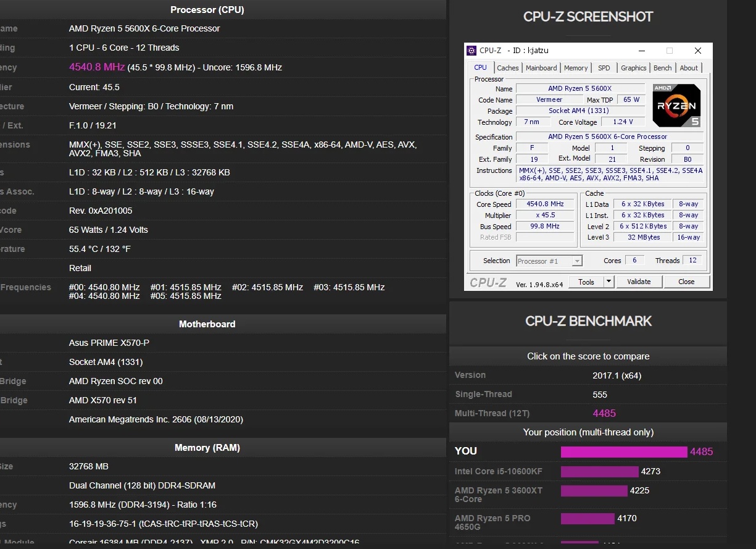The image size is (756, 549).
Task: Click the CPU-Z app icon in the title bar
Action: [x=471, y=51]
